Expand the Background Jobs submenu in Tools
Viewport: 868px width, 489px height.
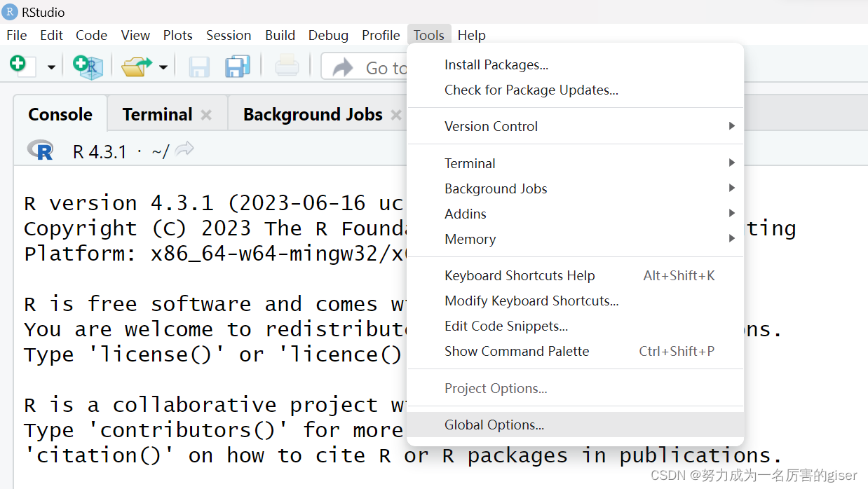[575, 188]
